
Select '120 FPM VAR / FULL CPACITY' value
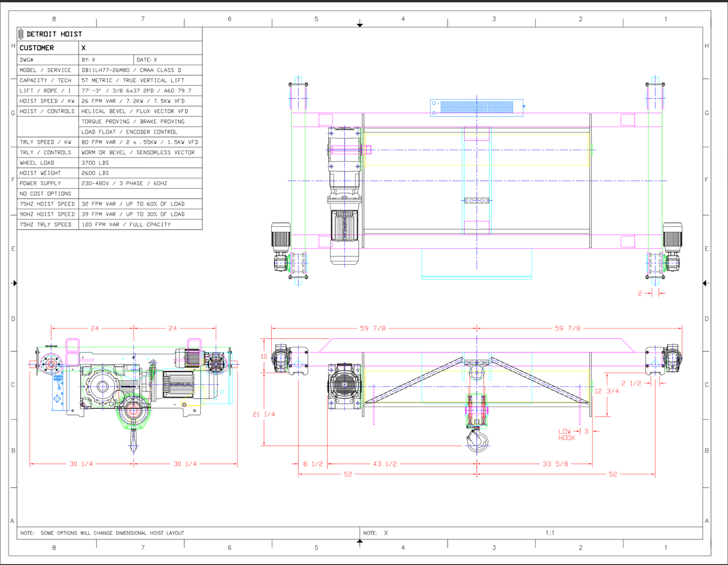click(126, 225)
